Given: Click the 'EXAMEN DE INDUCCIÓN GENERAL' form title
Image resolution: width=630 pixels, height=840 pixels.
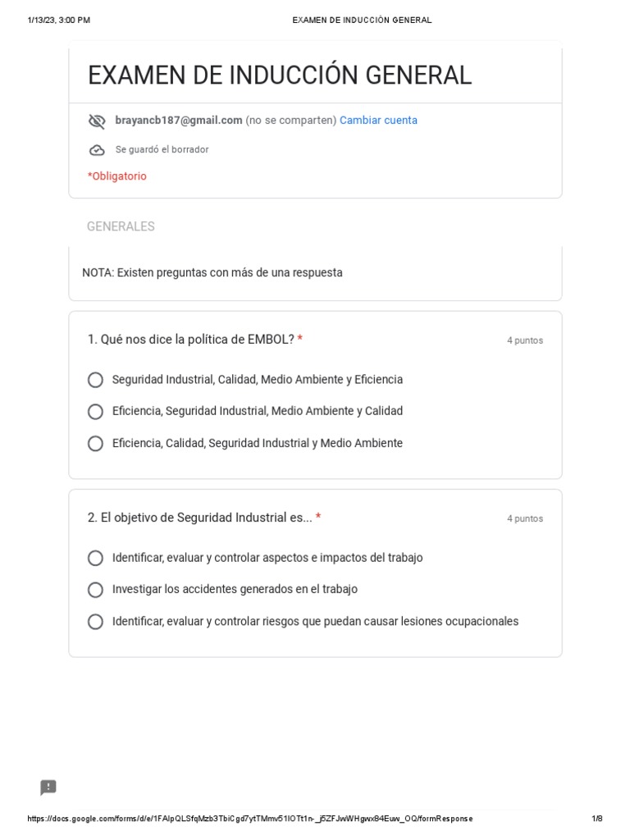Looking at the screenshot, I should [280, 75].
